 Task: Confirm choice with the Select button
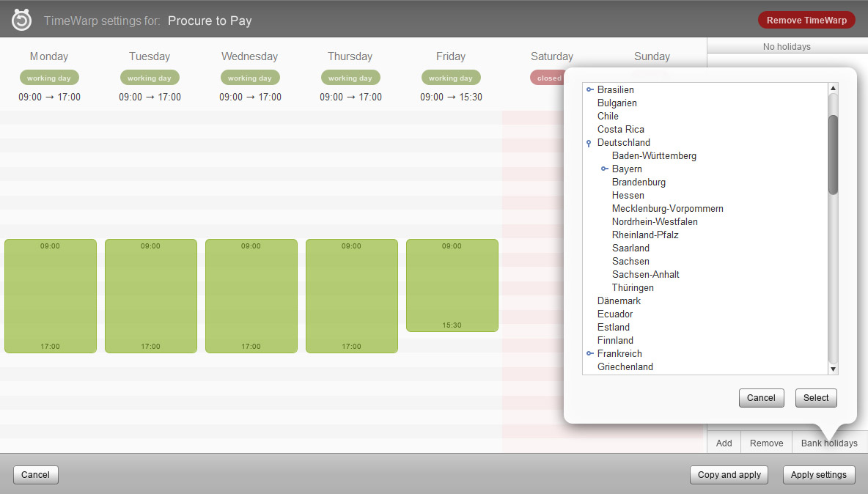tap(816, 397)
